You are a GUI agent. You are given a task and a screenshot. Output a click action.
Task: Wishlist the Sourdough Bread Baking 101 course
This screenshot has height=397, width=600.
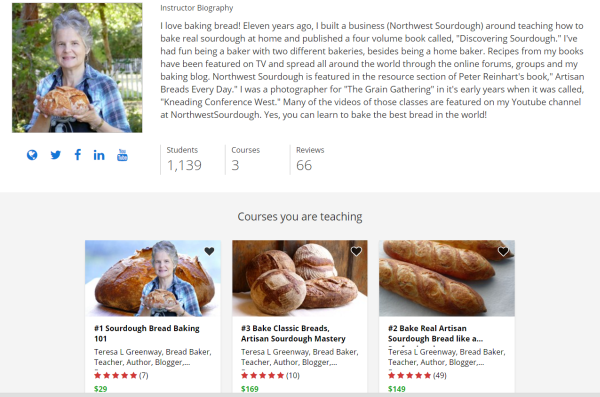(x=209, y=251)
